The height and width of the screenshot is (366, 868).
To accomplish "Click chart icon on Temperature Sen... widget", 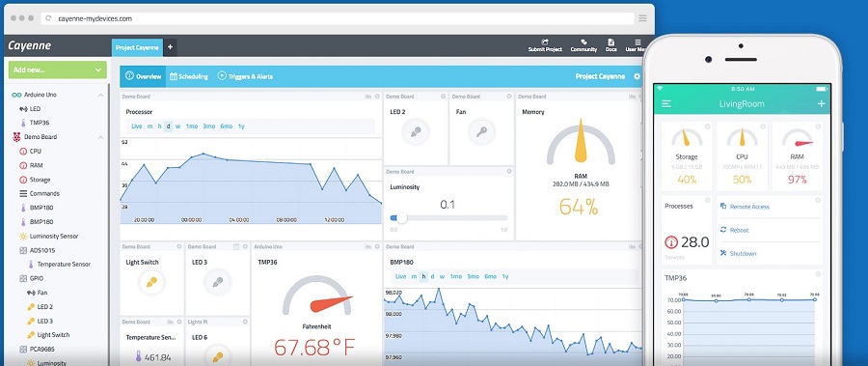I will coord(170,322).
